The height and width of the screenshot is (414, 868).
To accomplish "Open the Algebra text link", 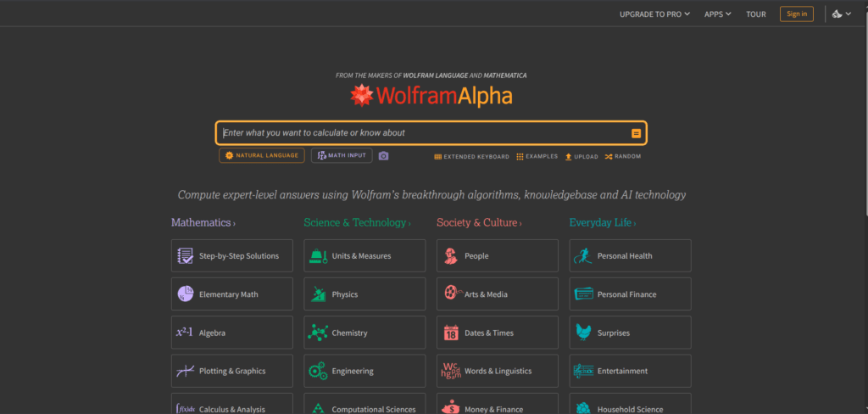I will click(x=212, y=333).
